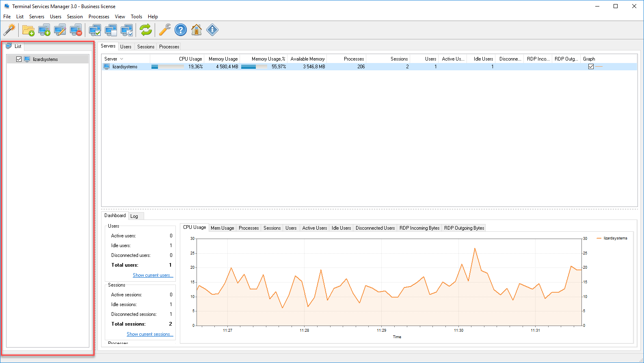Open the Tools menu
The image size is (644, 363).
(136, 17)
